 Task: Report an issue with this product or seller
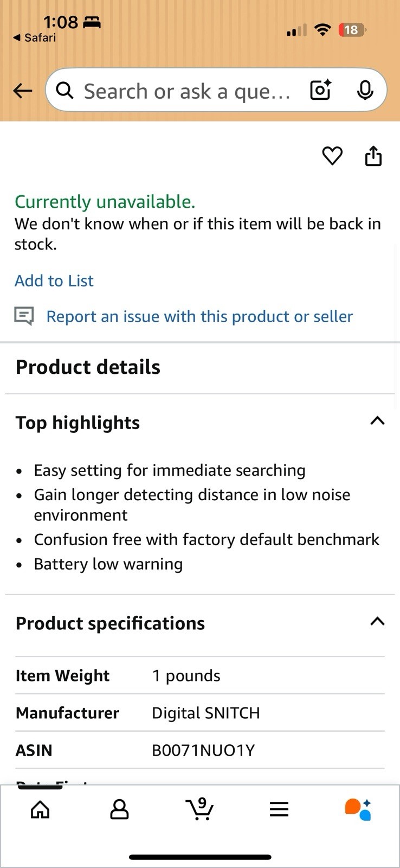199,316
